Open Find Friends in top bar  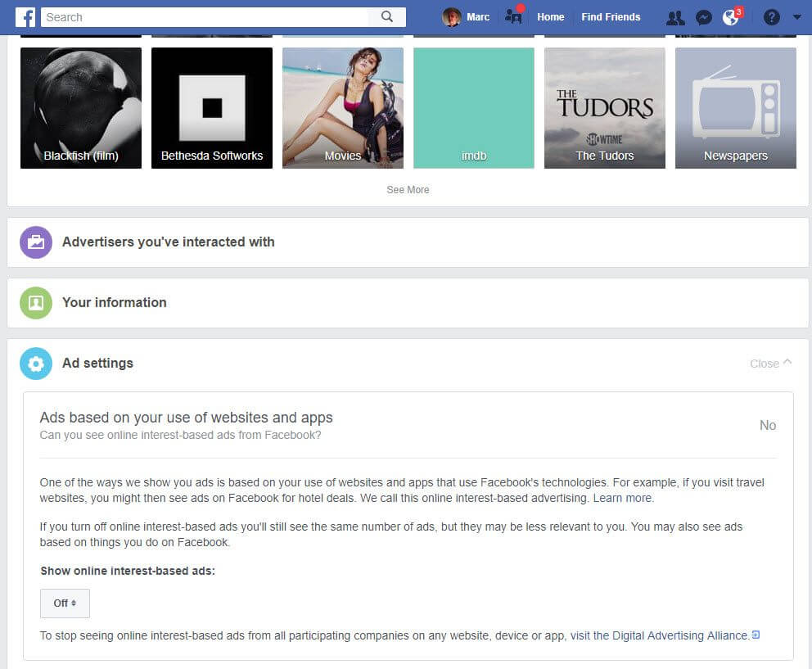tap(611, 17)
